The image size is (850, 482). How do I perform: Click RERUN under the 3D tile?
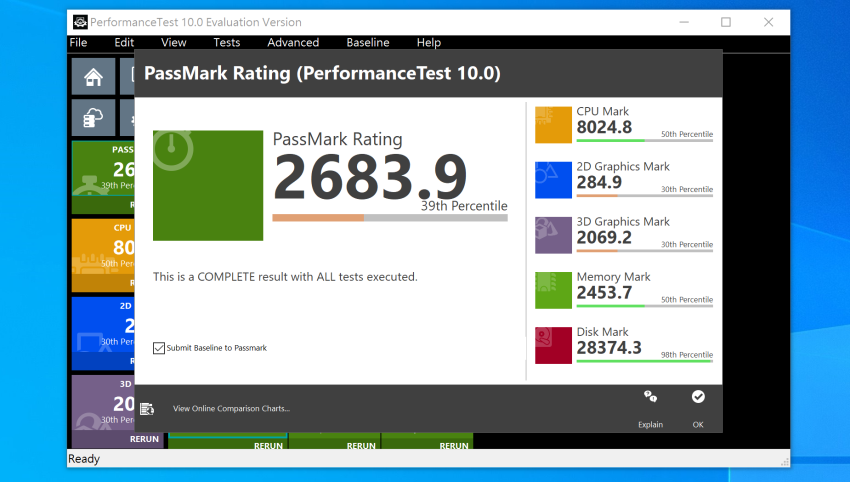click(144, 439)
